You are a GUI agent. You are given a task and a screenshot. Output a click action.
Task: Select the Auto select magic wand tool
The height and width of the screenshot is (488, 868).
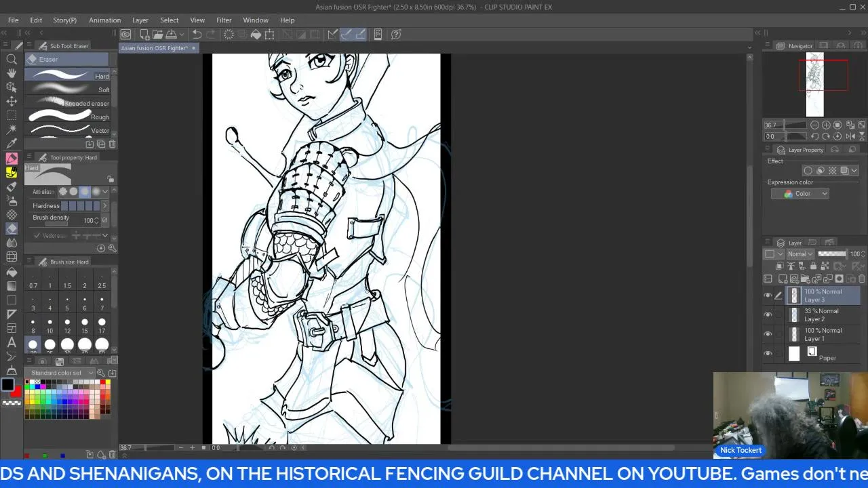click(12, 129)
